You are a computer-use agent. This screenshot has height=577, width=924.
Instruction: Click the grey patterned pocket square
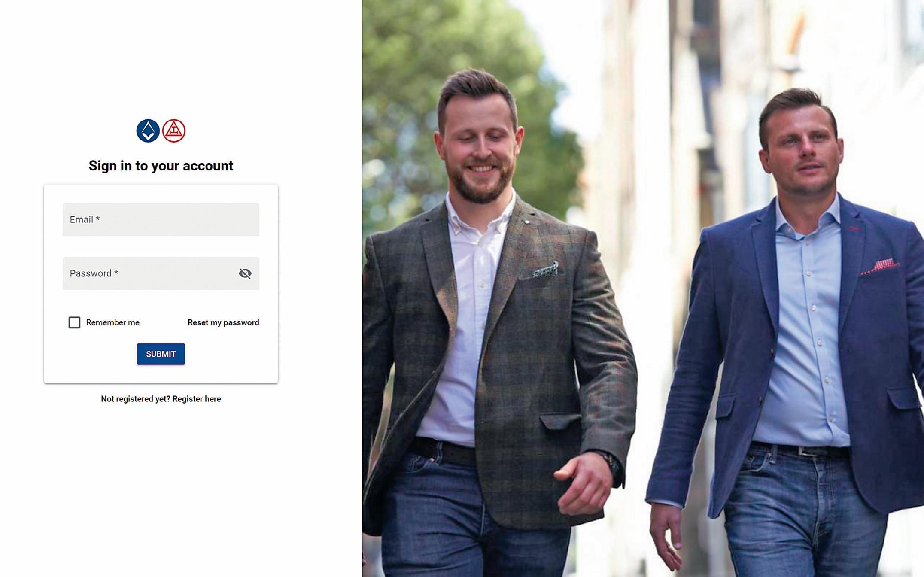coord(545,270)
